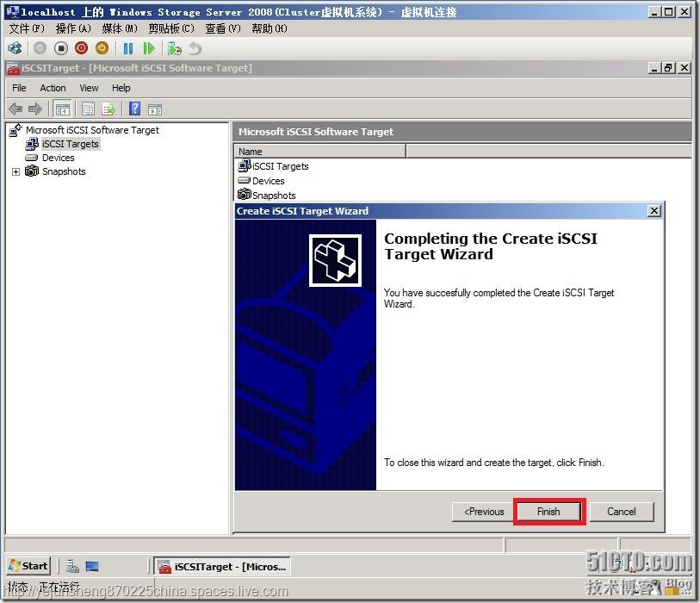Open the 文件(F) menu
The width and height of the screenshot is (700, 603).
point(27,28)
